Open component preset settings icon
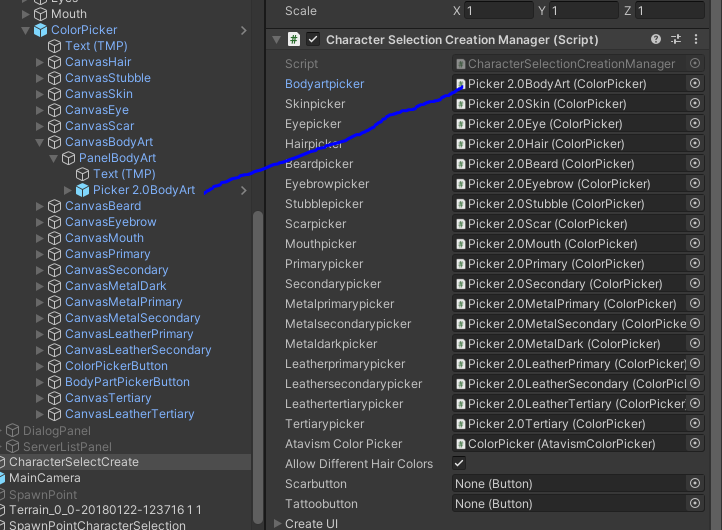Screen dimensions: 722x530 [676, 40]
